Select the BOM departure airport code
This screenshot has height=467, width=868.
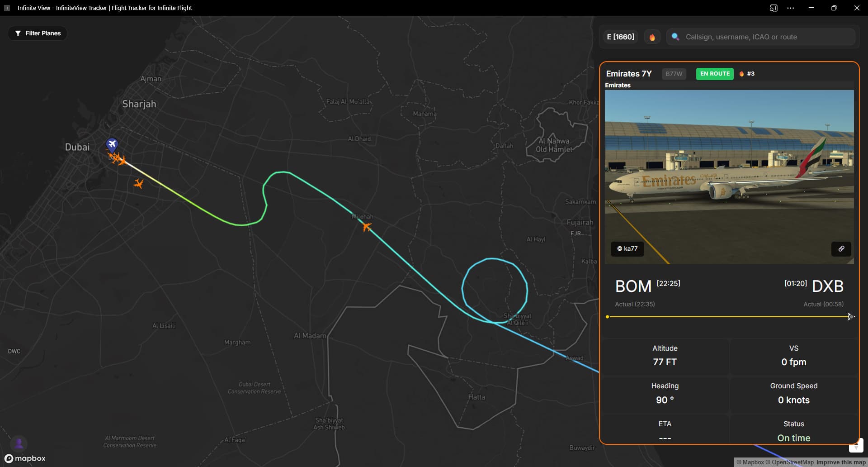633,286
